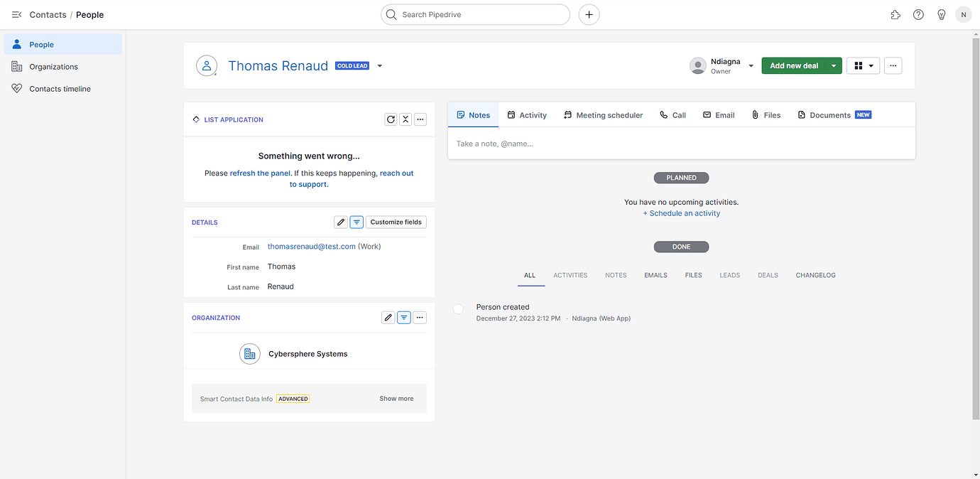This screenshot has width=980, height=479.
Task: Open the help question mark icon
Action: coord(918,14)
